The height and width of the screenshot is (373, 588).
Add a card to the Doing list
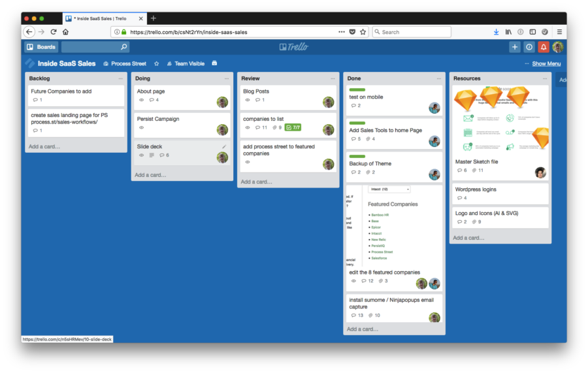click(150, 175)
